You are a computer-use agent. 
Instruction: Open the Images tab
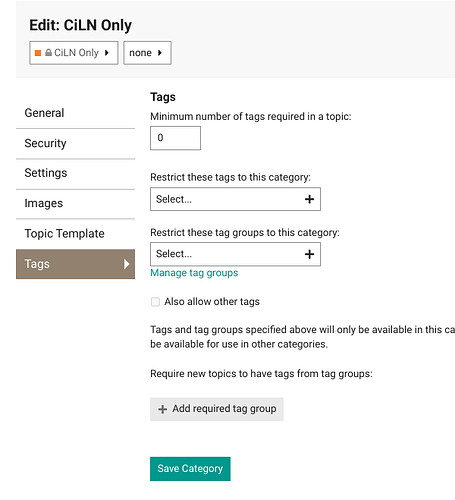[75, 203]
